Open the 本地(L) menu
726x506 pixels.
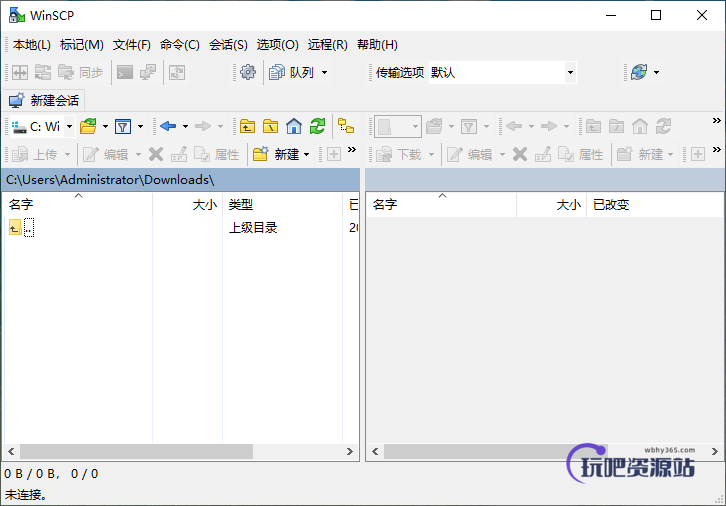pos(31,45)
